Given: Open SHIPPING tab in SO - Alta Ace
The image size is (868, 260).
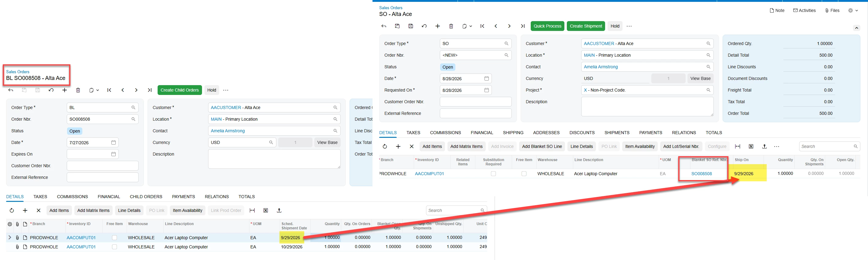Looking at the screenshot, I should point(513,133).
